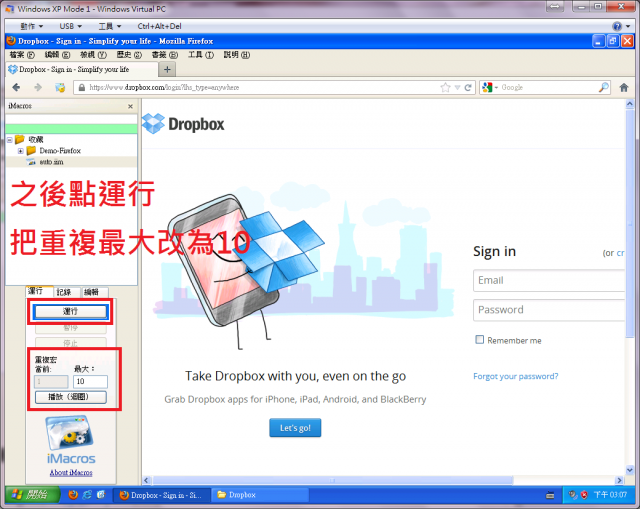Screen dimensions: 640x509
Task: Click the 最大 loop count field
Action: click(x=90, y=381)
